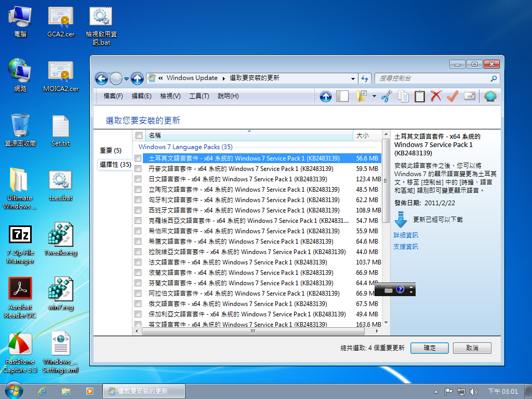Image resolution: width=532 pixels, height=399 pixels.
Task: Click the 取消 button
Action: (472, 348)
